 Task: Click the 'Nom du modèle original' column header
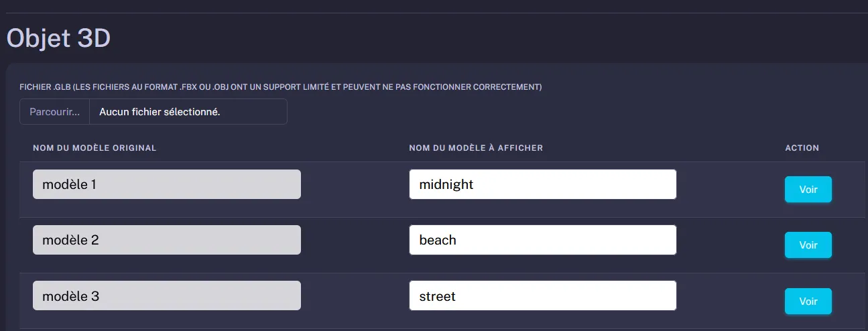[95, 148]
